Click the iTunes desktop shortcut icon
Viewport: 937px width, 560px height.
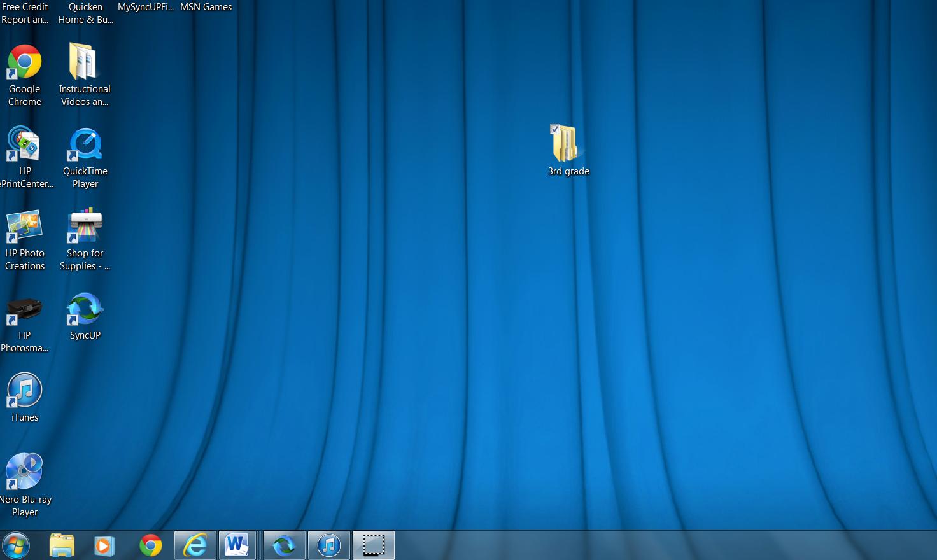tap(24, 391)
